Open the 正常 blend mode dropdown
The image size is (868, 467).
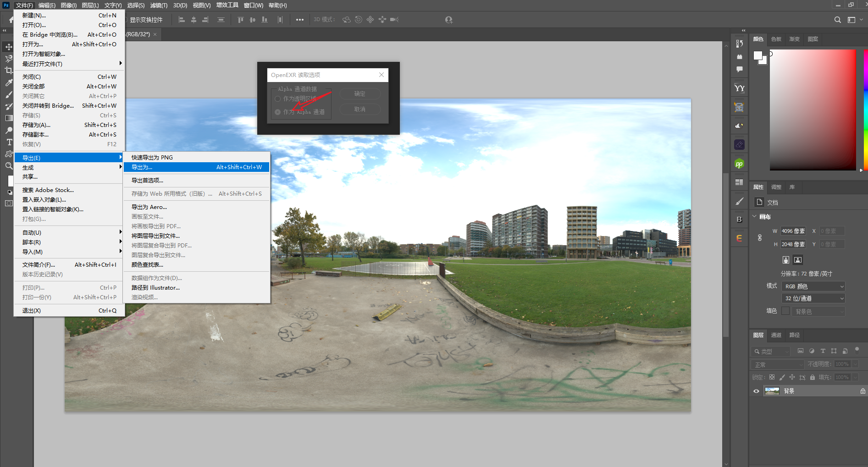point(778,365)
